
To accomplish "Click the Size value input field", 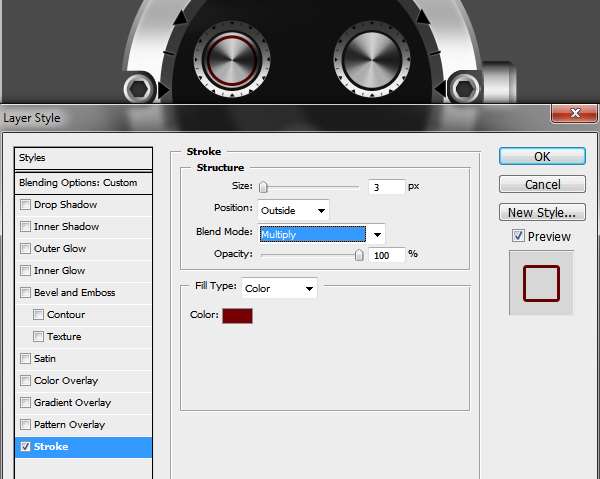I will (386, 187).
